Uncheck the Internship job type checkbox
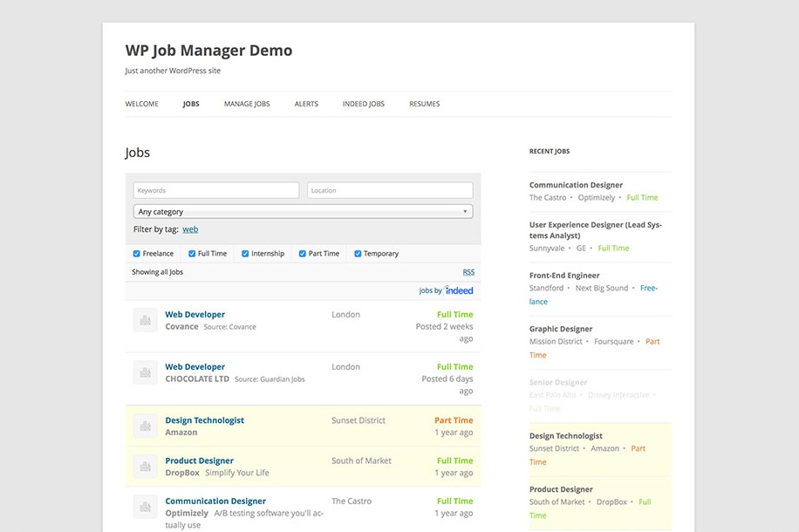Viewport: 799px width, 532px height. click(x=245, y=254)
